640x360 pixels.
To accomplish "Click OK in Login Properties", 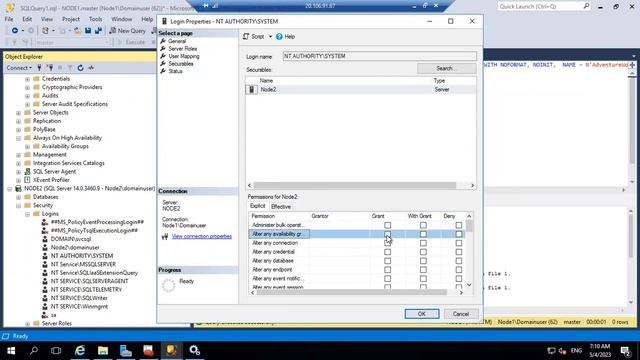I will click(x=422, y=314).
